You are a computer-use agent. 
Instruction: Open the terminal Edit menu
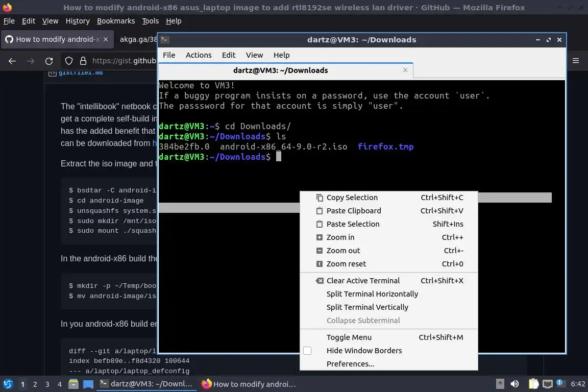[228, 55]
